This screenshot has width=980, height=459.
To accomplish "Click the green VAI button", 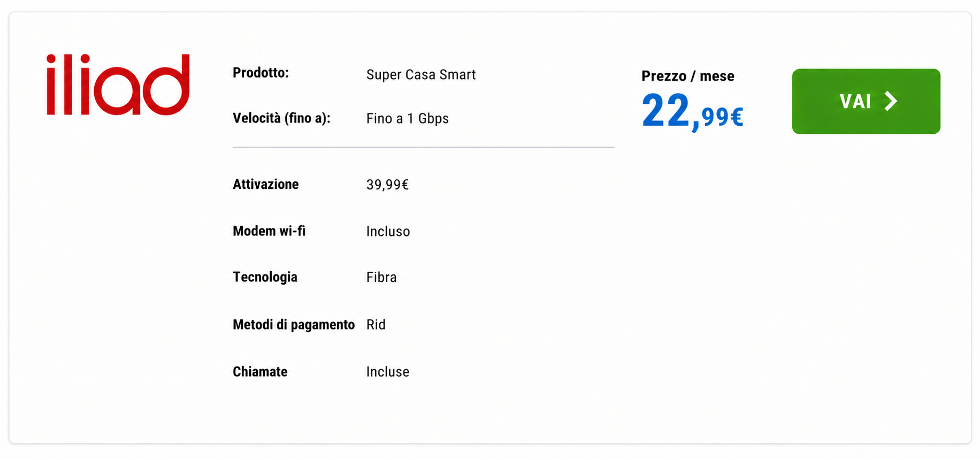I will point(866,101).
